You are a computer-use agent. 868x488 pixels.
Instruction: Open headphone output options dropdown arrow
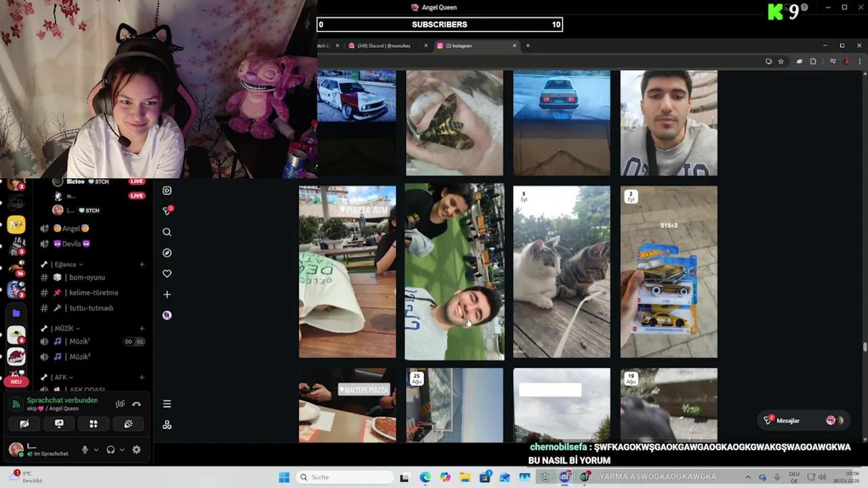click(x=122, y=449)
